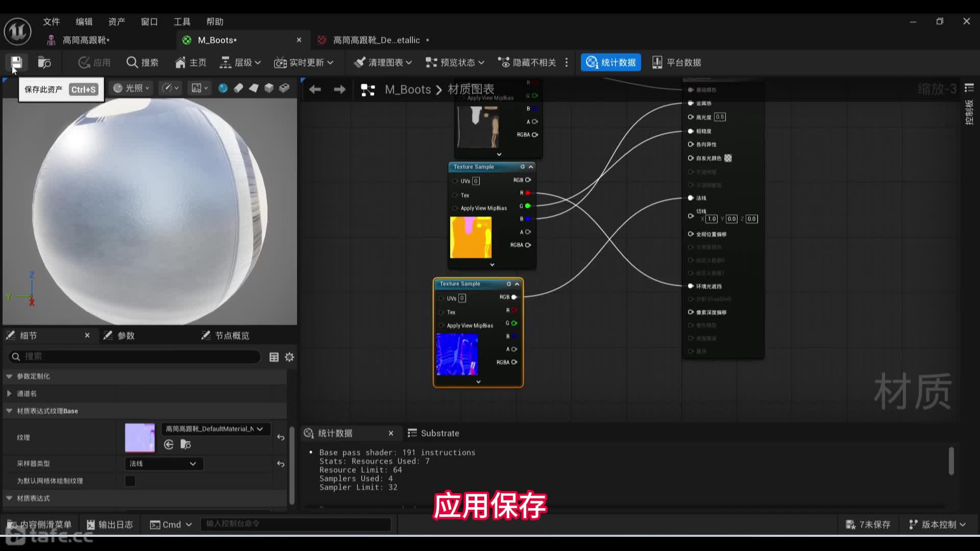This screenshot has height=551, width=980.
Task: Select the cylinder preview mesh icon
Action: (238, 88)
